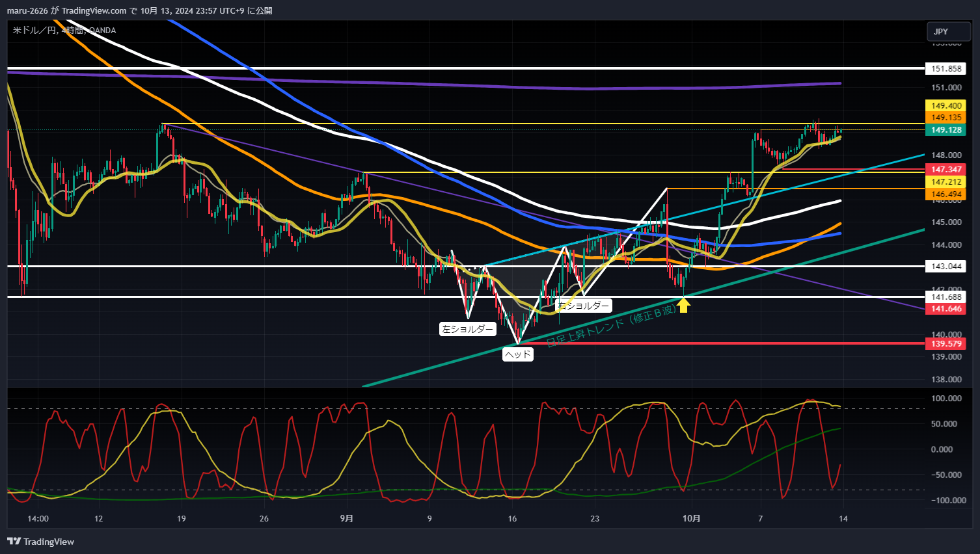Click the 138.000 price axis value

(946, 380)
